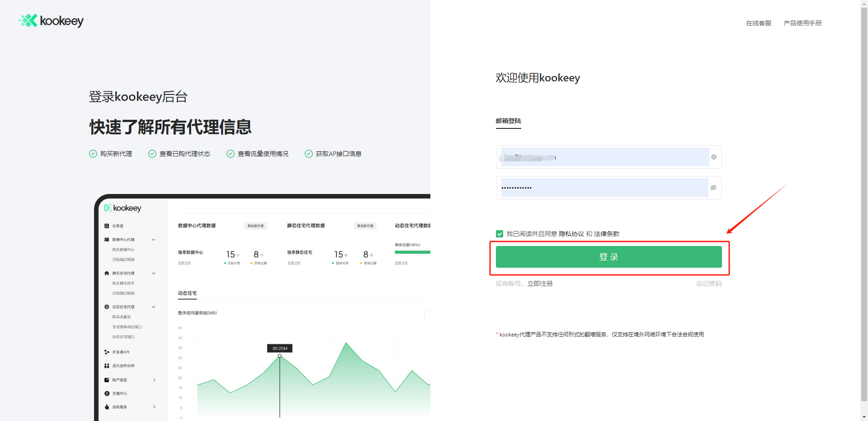Open 产品使用手册 in the top menu
The image size is (868, 421).
click(x=802, y=23)
